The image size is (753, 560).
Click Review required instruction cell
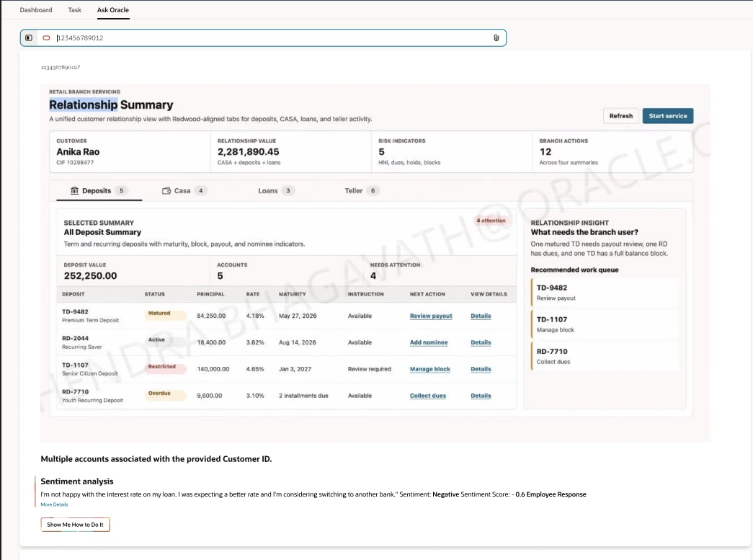(370, 369)
